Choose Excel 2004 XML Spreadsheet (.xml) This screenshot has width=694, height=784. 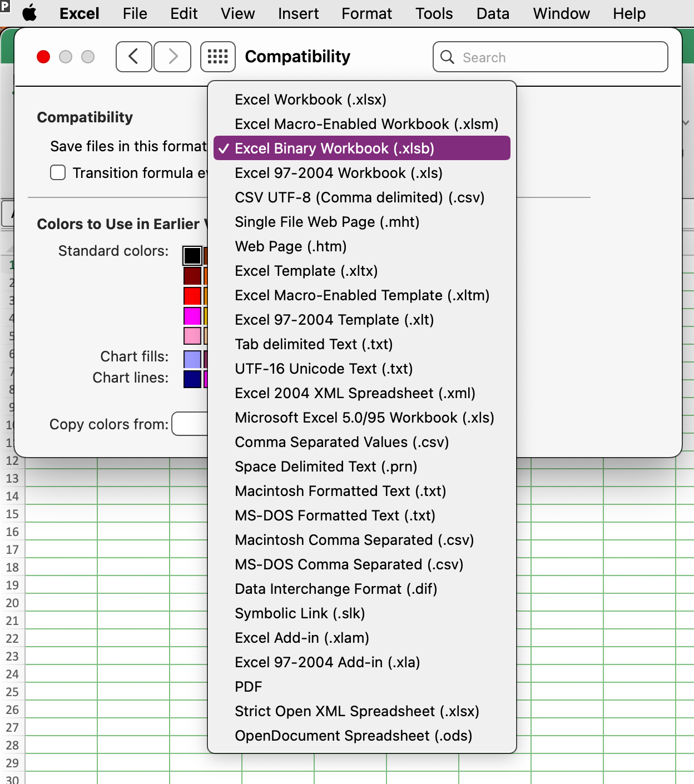(x=362, y=393)
